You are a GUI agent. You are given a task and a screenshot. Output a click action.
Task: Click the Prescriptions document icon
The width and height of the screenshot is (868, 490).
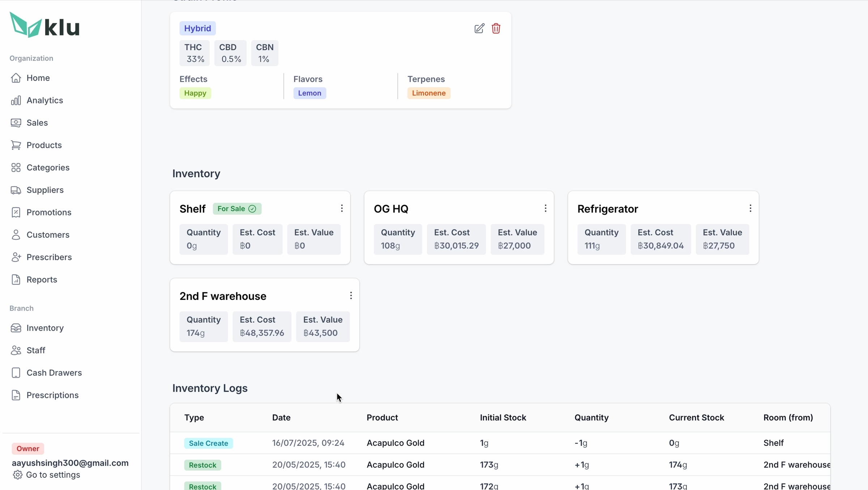pos(16,395)
